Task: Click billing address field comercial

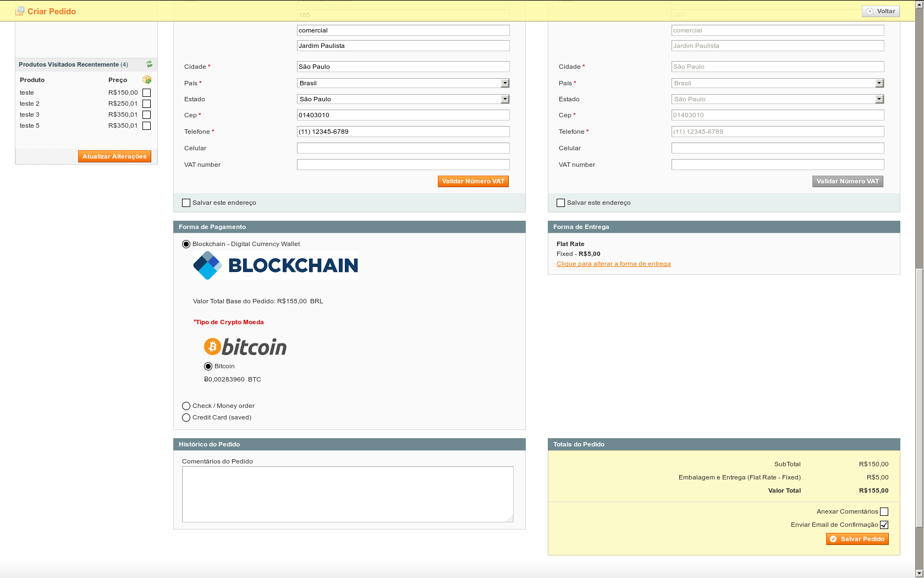Action: (403, 30)
